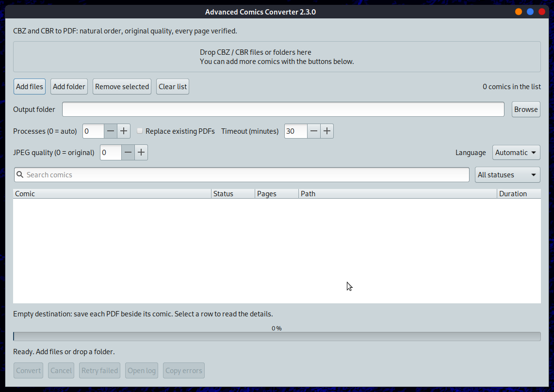Sort by the Duration column header
The width and height of the screenshot is (554, 392).
pyautogui.click(x=519, y=194)
